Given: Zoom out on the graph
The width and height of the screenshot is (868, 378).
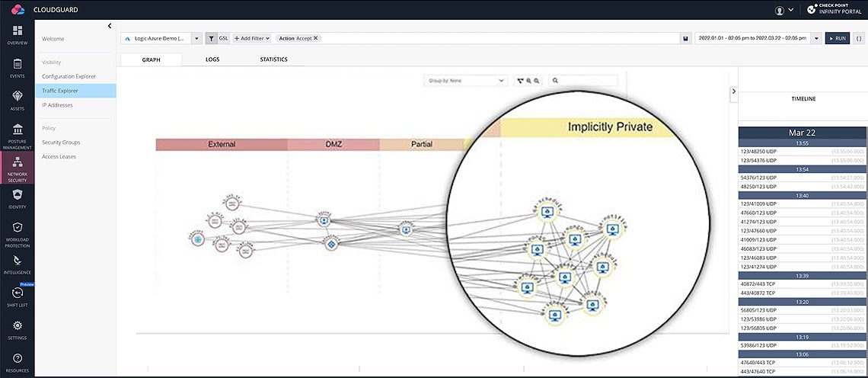Looking at the screenshot, I should click(537, 81).
